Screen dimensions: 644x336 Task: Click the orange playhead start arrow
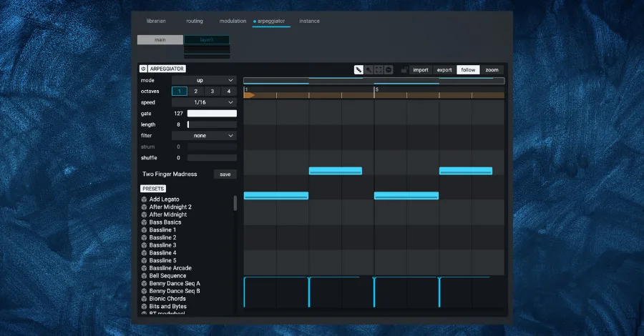coord(249,95)
